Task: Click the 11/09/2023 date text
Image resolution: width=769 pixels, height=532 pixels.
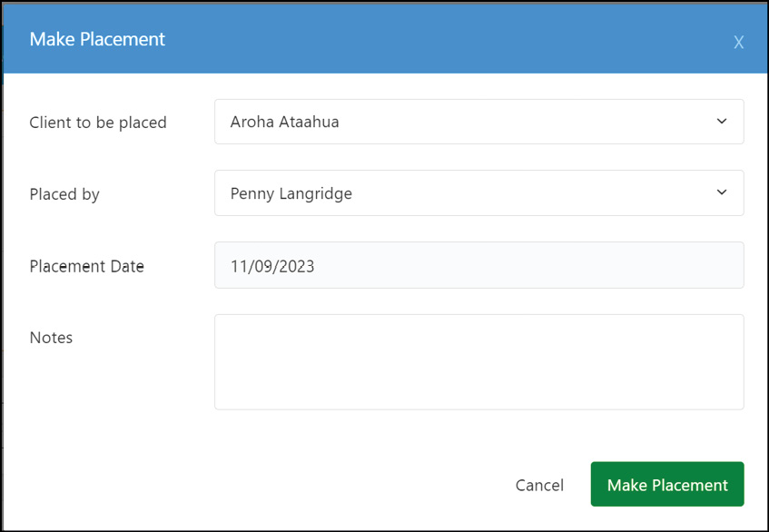Action: 272,266
